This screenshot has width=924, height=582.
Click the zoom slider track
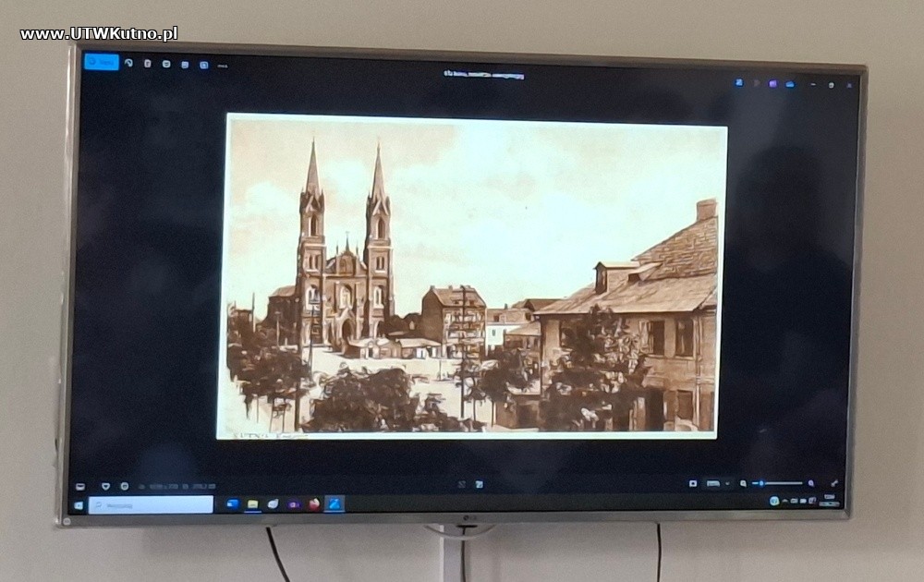[x=778, y=484]
